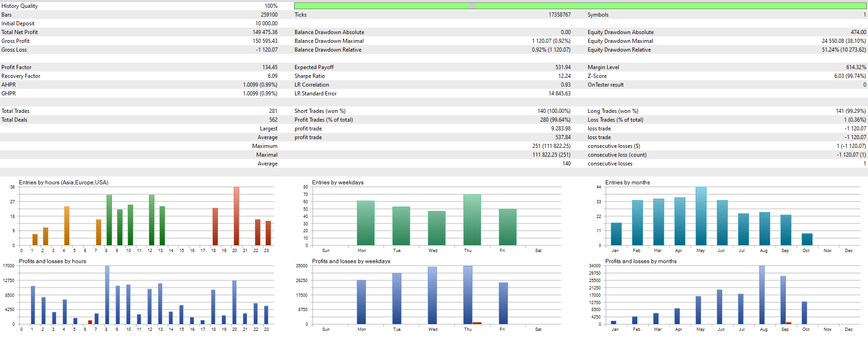Click the "Entries by months" chart title
The height and width of the screenshot is (341, 868).
point(627,182)
